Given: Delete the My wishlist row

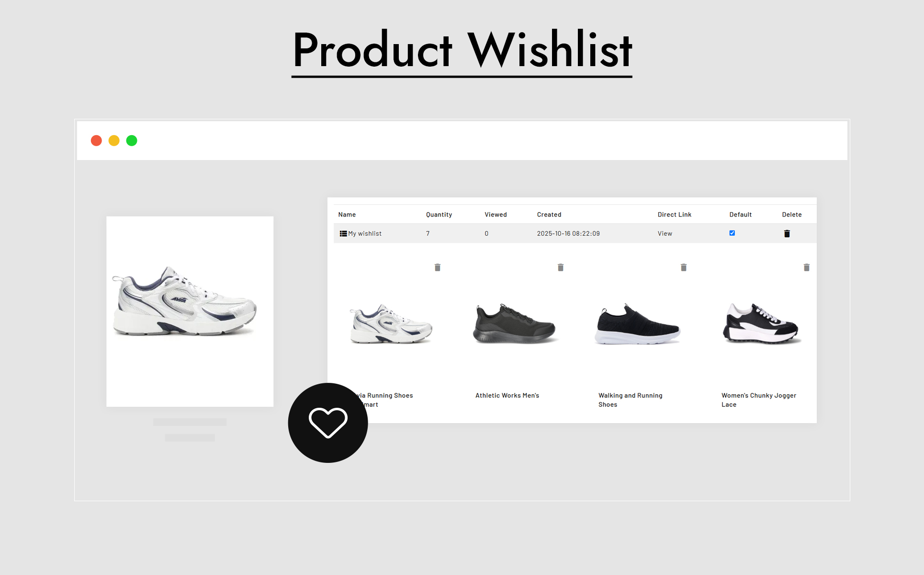Looking at the screenshot, I should pyautogui.click(x=787, y=234).
